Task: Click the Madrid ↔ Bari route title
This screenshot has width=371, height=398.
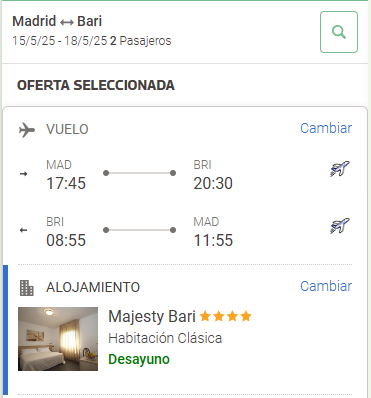Action: (57, 21)
